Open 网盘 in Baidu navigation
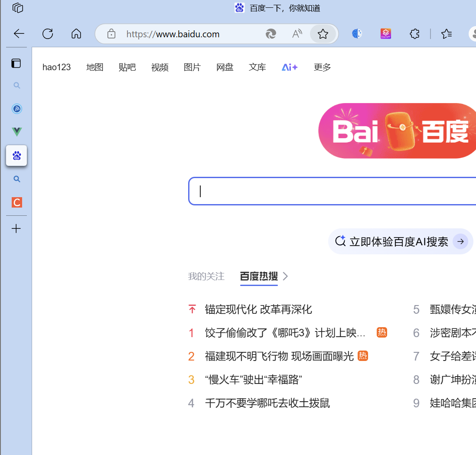Screen dimensions: 476x455 coord(225,67)
